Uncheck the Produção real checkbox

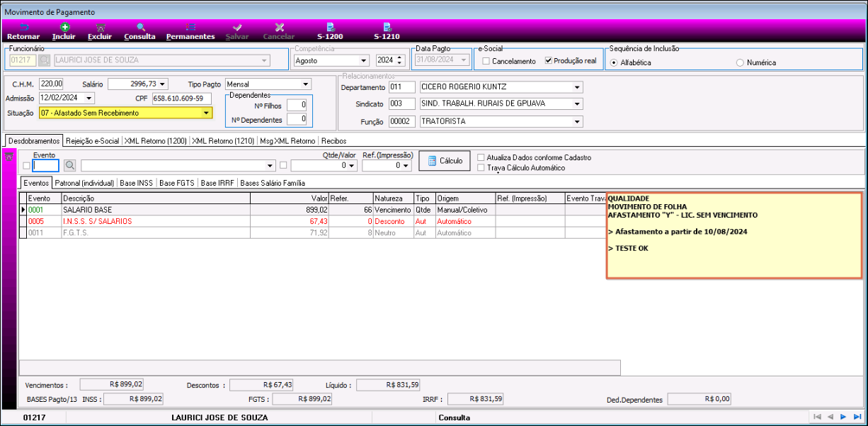[549, 61]
